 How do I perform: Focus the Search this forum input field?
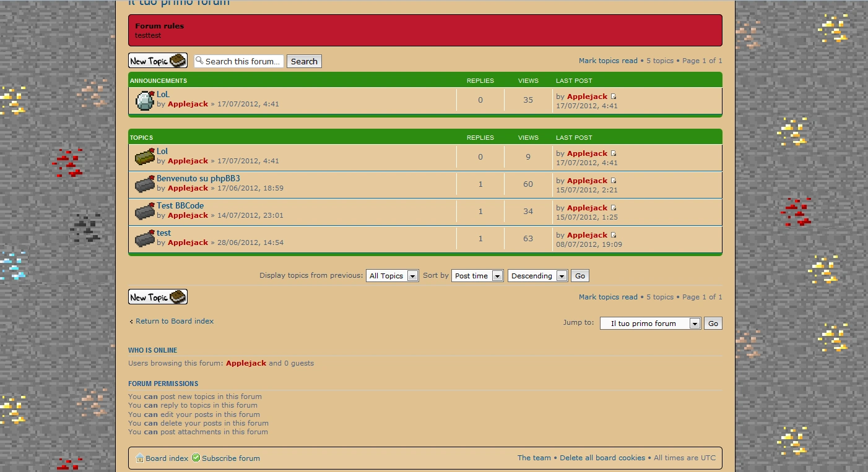239,61
